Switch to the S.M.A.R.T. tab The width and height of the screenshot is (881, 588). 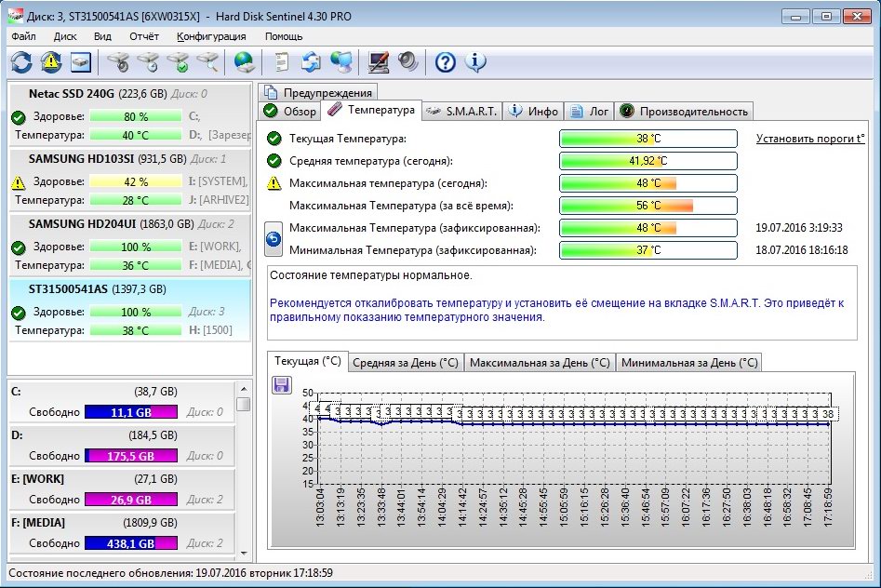coord(461,112)
